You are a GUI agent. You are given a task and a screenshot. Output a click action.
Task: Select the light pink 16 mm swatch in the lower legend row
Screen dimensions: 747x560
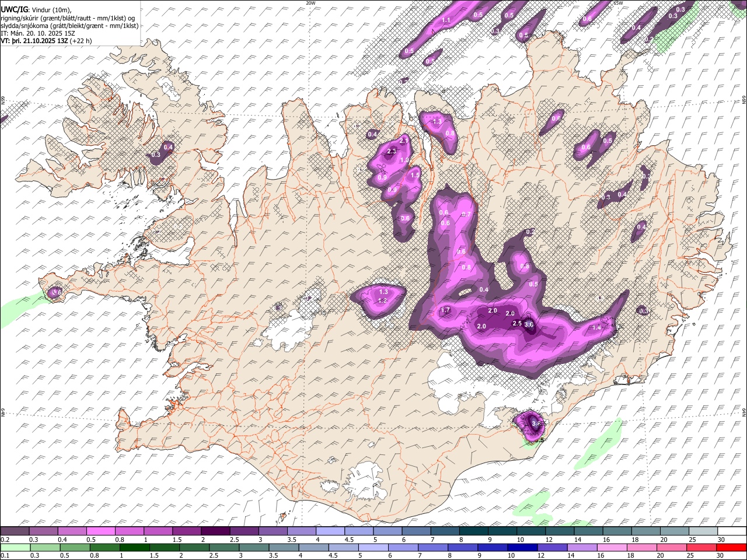click(x=612, y=547)
